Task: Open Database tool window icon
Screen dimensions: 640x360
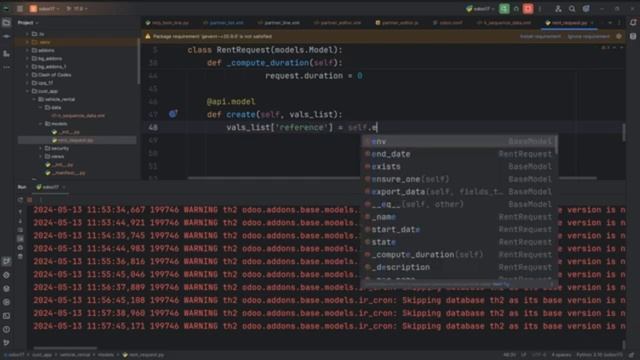Action: [x=633, y=36]
